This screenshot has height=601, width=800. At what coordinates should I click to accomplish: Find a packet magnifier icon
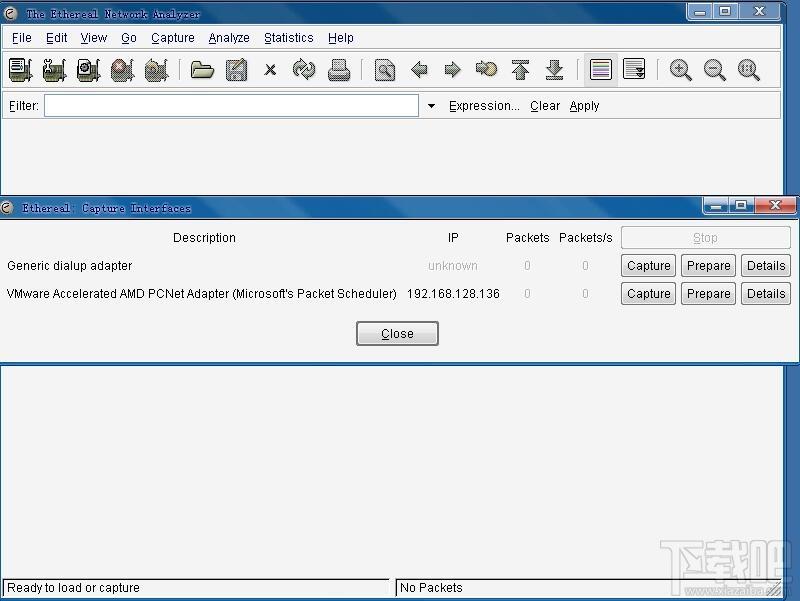385,69
